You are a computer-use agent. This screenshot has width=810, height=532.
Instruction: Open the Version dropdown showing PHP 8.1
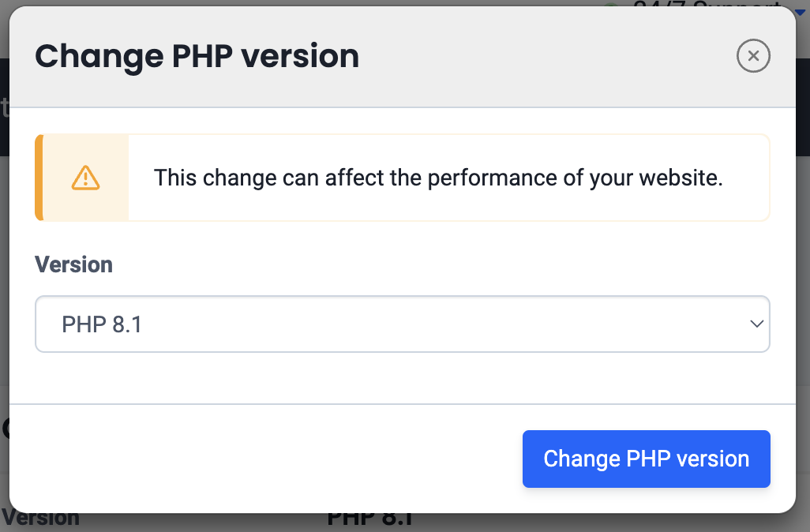(x=402, y=324)
